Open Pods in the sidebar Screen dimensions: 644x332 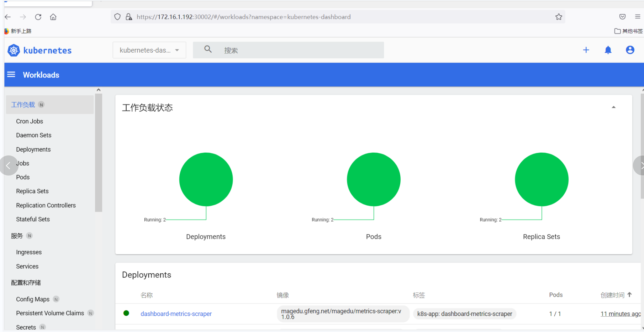click(23, 177)
